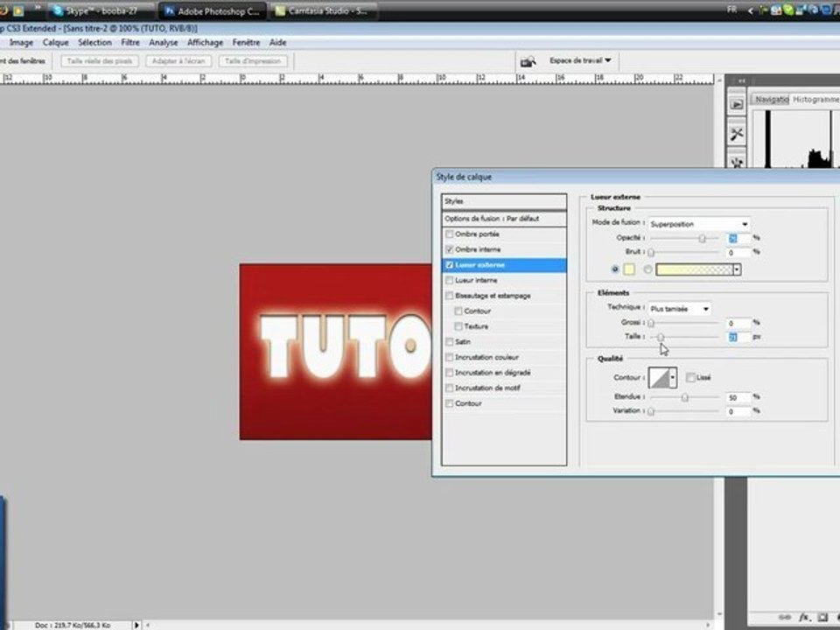Open the Calque menu
840x630 pixels.
click(x=56, y=42)
